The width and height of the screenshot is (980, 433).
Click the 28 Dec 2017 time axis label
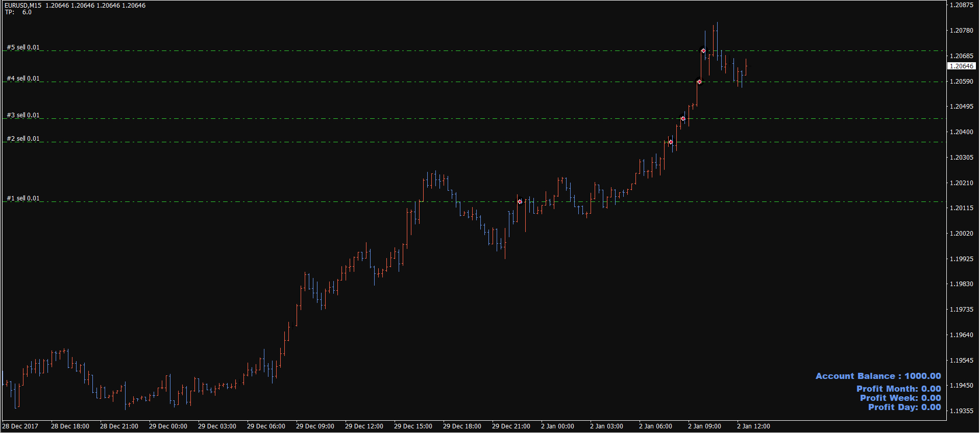coord(20,426)
